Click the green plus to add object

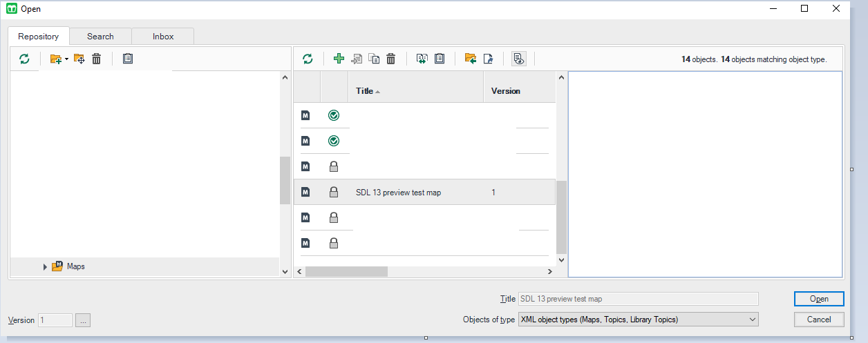(x=339, y=59)
